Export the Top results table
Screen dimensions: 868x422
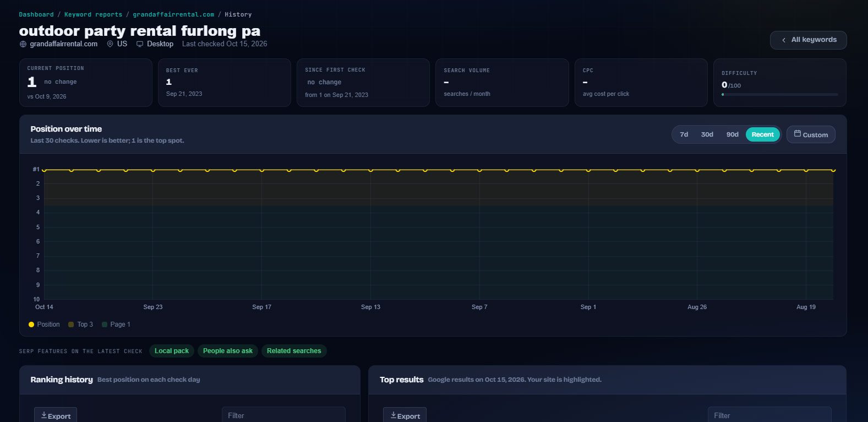click(x=405, y=416)
